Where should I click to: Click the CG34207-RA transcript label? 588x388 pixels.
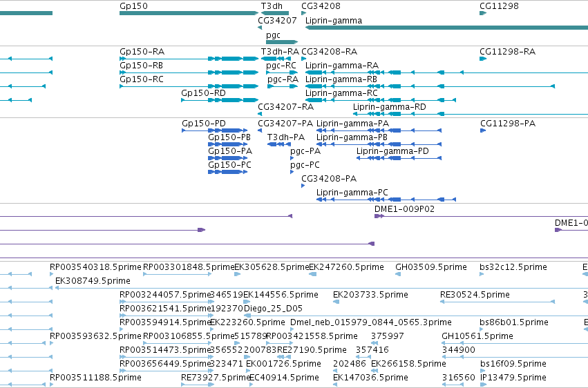point(286,107)
